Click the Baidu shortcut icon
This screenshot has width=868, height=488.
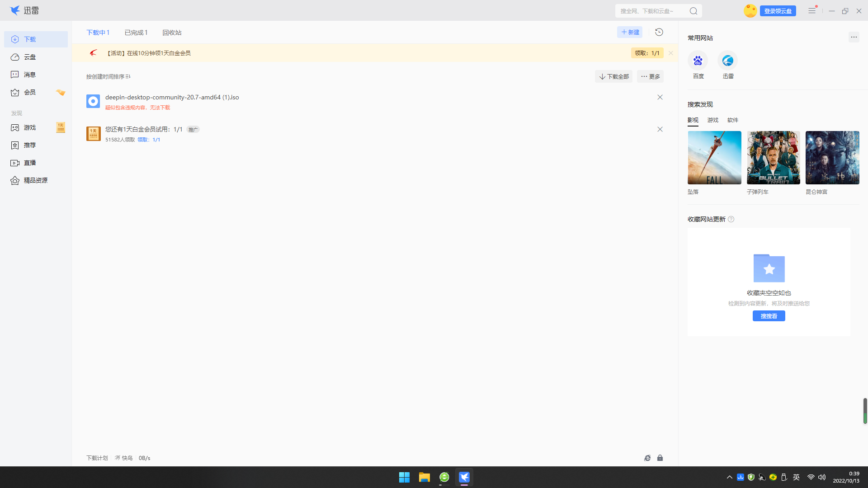698,61
